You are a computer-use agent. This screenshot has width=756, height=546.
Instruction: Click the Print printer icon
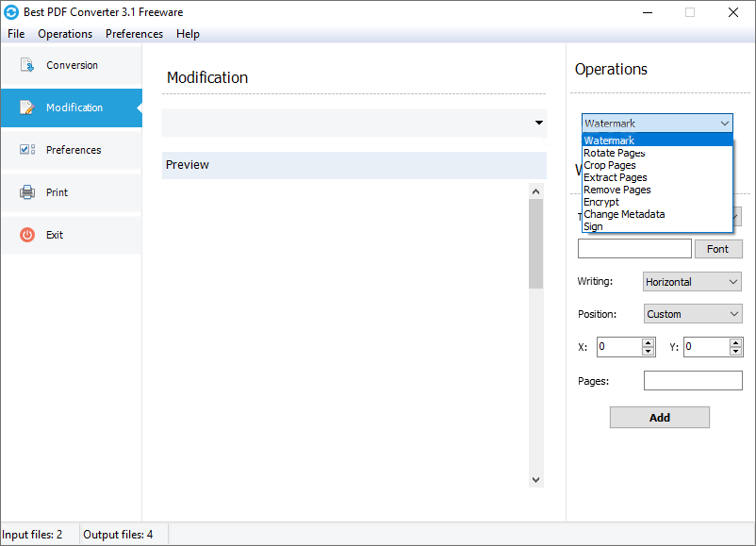[27, 192]
